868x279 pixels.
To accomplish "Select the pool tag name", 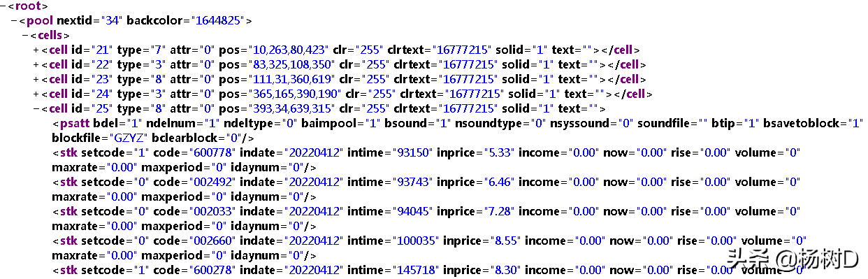I will tap(39, 20).
